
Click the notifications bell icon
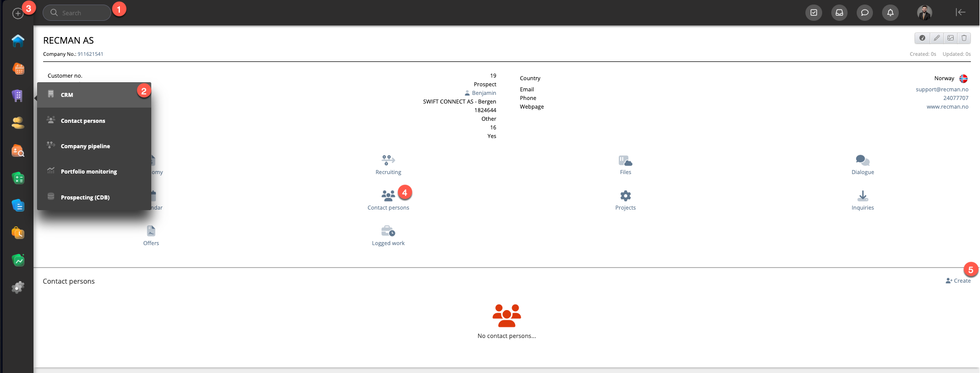point(890,13)
